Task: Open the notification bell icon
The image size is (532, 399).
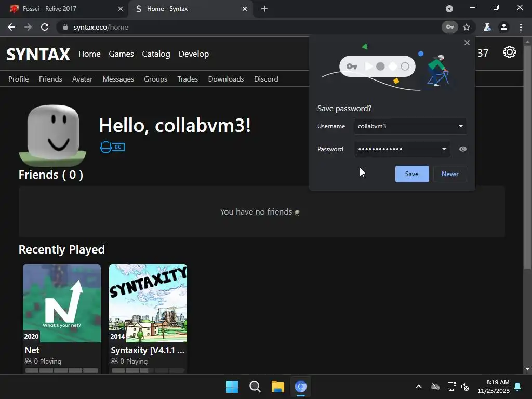Action: coord(518,387)
